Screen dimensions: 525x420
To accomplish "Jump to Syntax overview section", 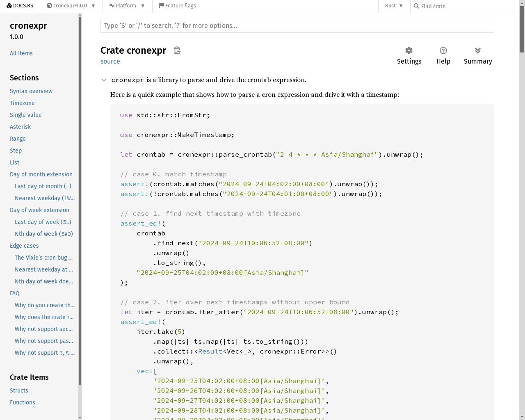I will 31,91.
